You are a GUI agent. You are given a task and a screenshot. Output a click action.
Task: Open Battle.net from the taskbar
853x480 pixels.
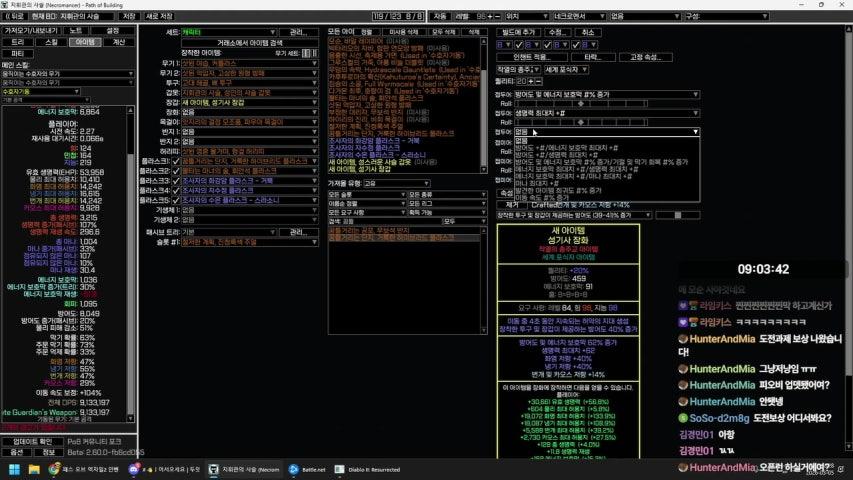(295, 468)
